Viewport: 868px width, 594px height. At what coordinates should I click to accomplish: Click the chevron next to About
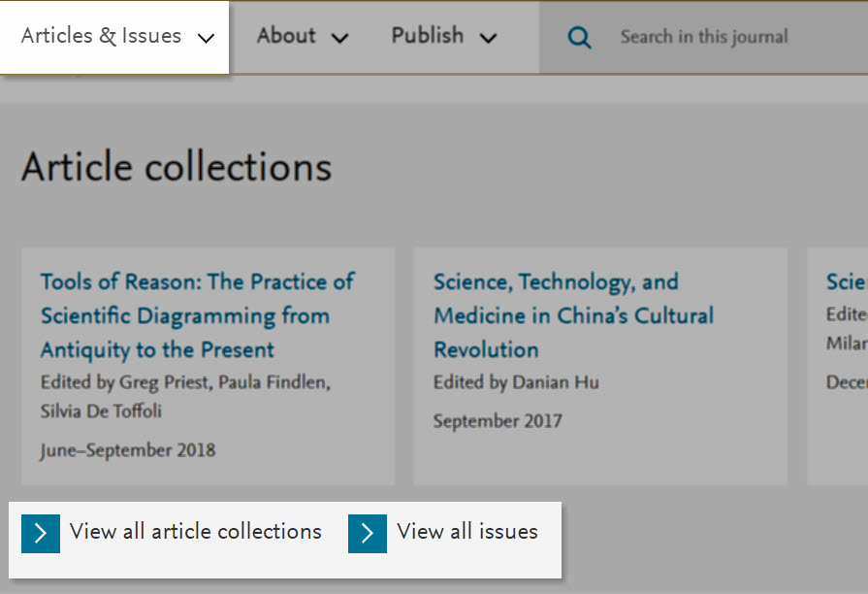[x=340, y=37]
